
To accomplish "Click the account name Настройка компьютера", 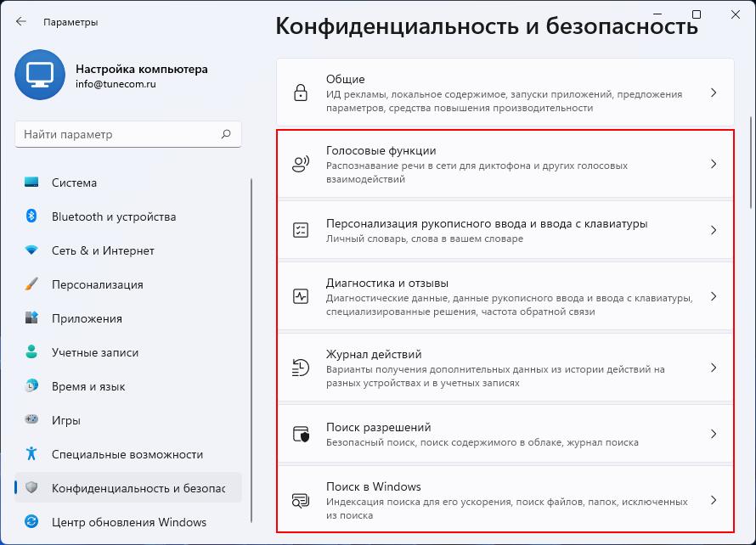I will coord(142,69).
